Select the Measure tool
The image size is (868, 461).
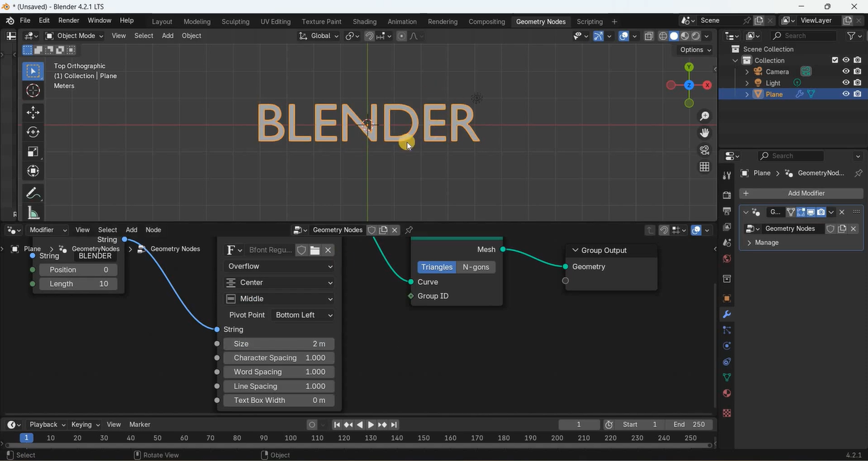[33, 213]
